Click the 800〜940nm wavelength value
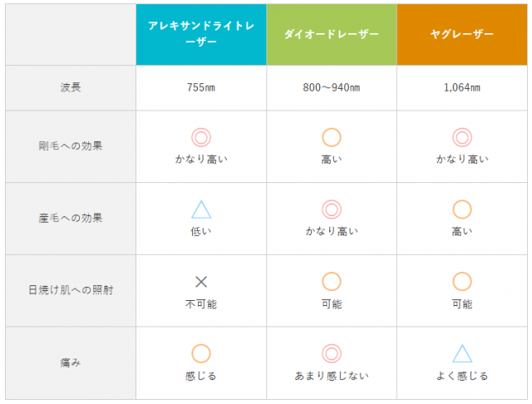 [332, 86]
